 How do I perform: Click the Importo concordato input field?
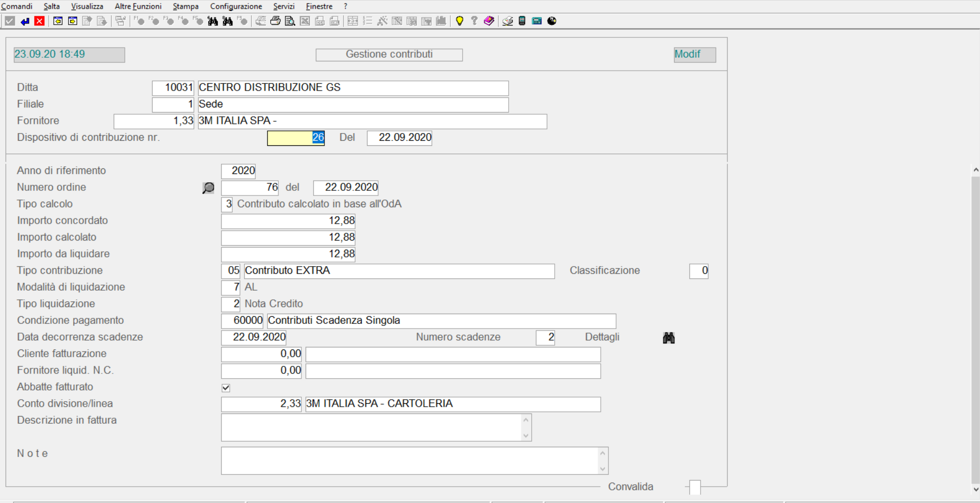[288, 221]
